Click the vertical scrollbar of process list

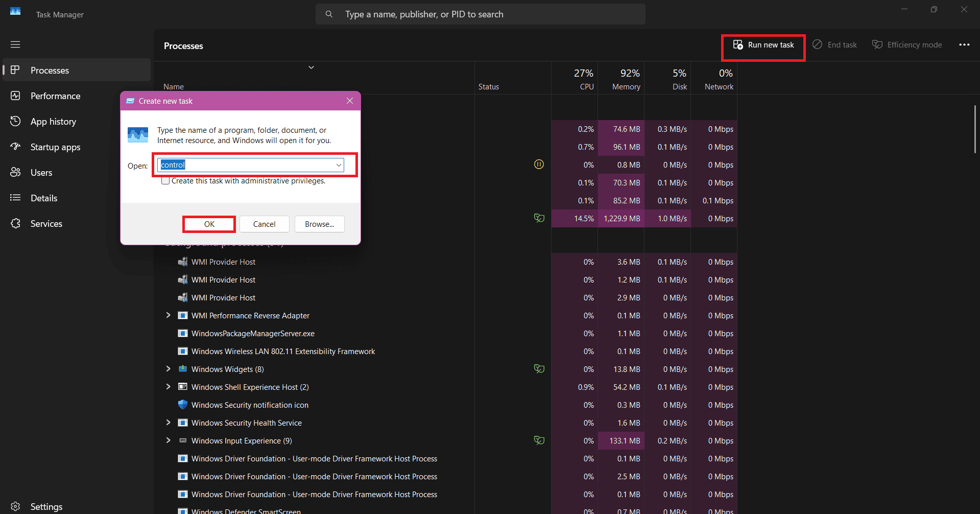click(975, 129)
